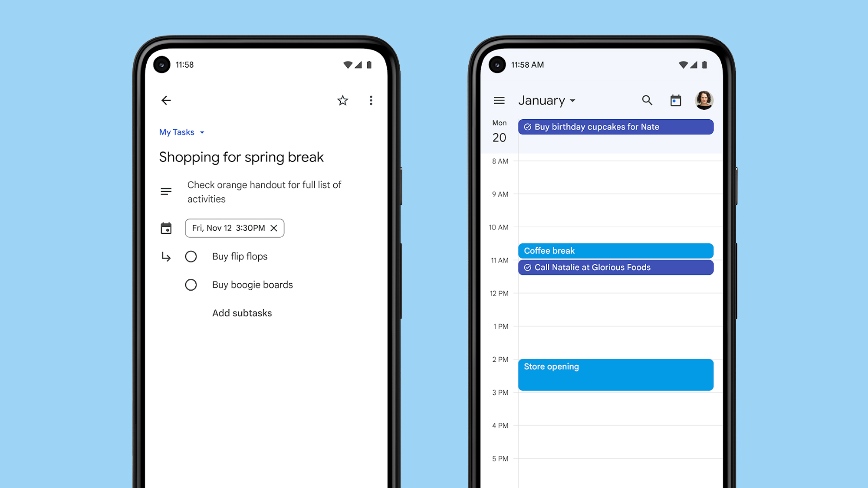Click the Coffee break calendar event
Viewport: 868px width, 488px height.
pyautogui.click(x=615, y=250)
